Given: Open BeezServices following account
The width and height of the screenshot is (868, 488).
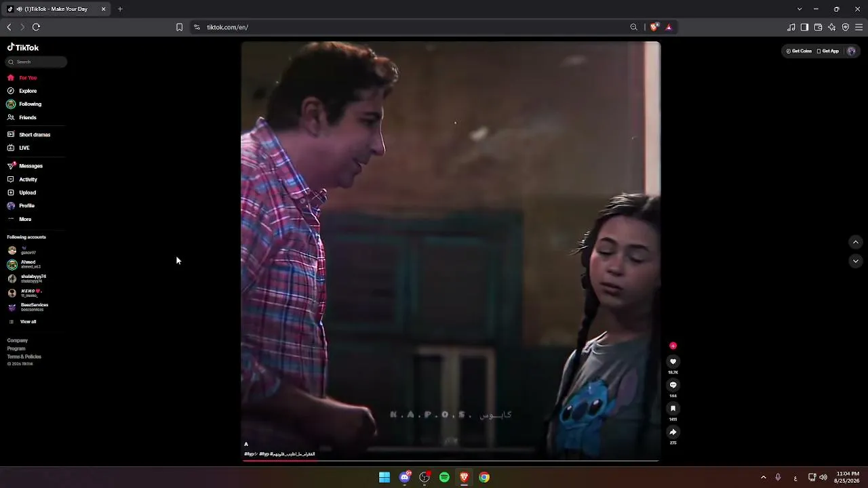Looking at the screenshot, I should point(28,307).
